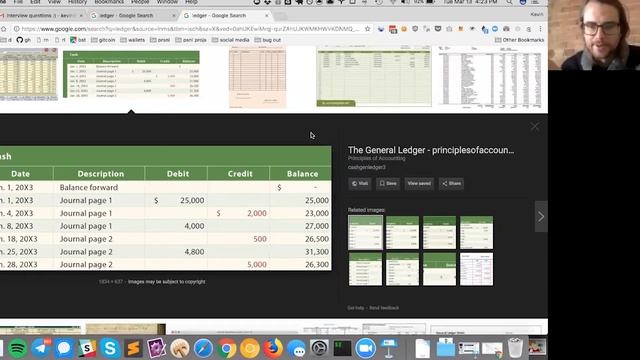Launch Firefox from the Dock

tap(273, 348)
